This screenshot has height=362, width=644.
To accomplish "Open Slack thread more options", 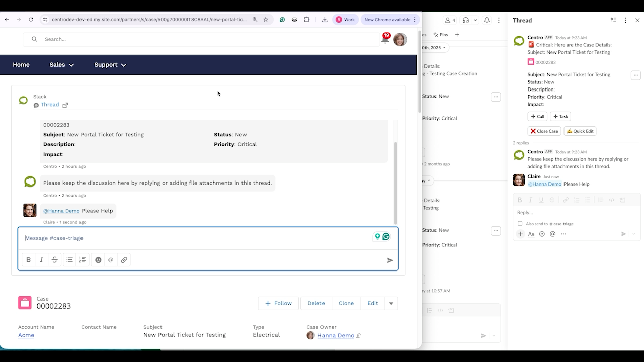I will click(625, 20).
